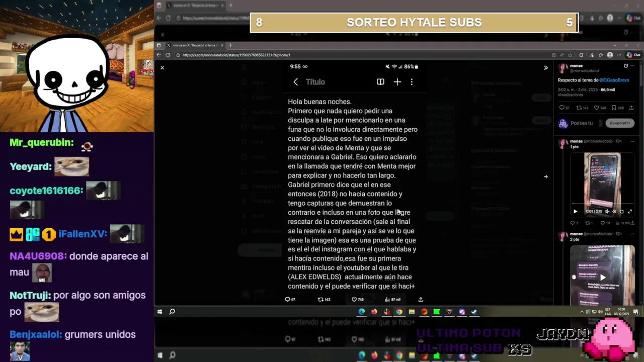The height and width of the screenshot is (362, 644).
Task: Click the ESP LAA language indicator
Action: click(608, 312)
